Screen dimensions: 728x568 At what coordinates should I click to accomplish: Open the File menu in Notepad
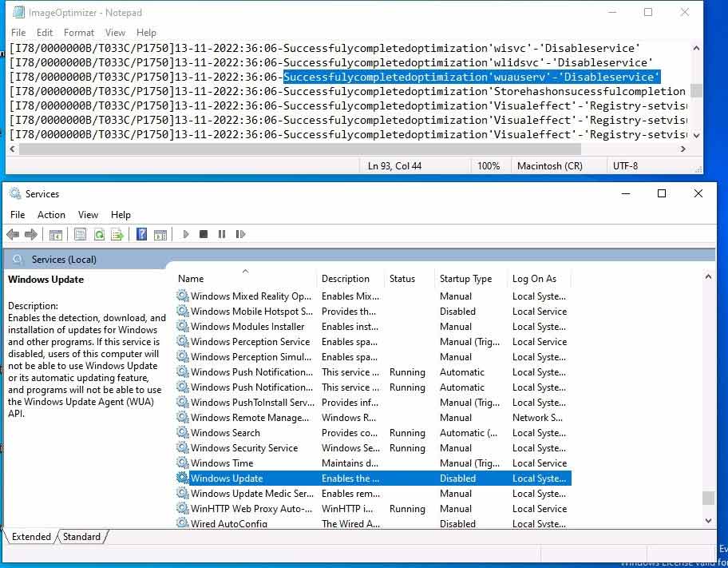(18, 33)
